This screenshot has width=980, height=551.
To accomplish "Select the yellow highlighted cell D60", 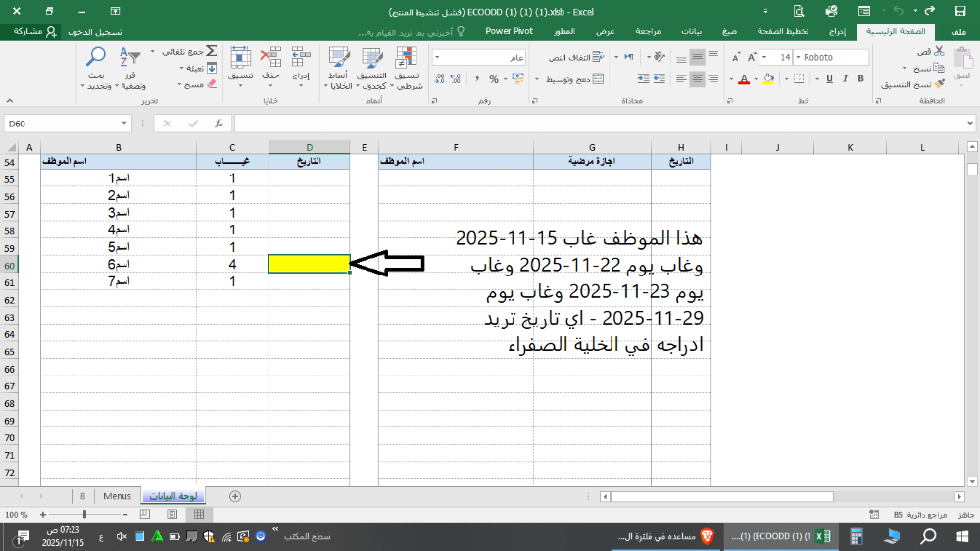I will click(x=309, y=264).
